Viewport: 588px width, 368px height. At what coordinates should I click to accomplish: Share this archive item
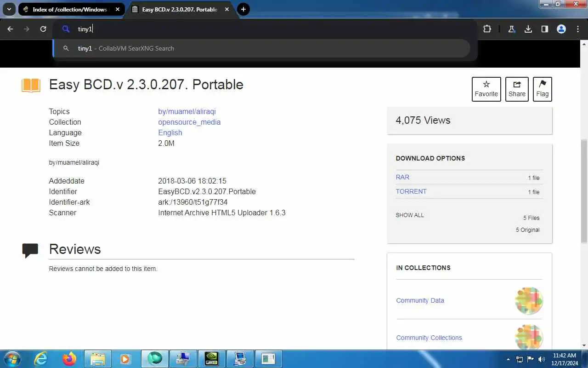click(x=517, y=89)
